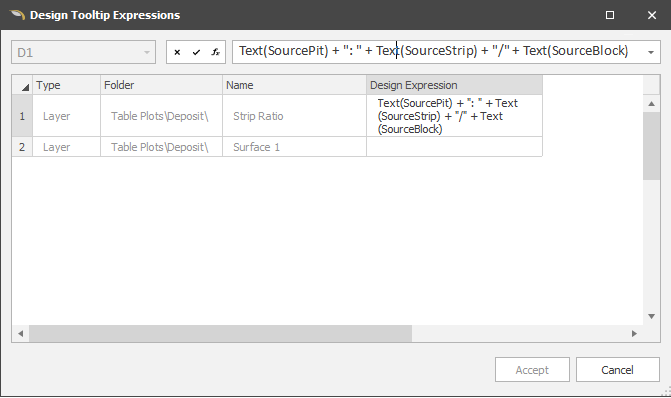Click the vertical scrollbar thumb
The height and width of the screenshot is (398, 671).
(x=651, y=146)
